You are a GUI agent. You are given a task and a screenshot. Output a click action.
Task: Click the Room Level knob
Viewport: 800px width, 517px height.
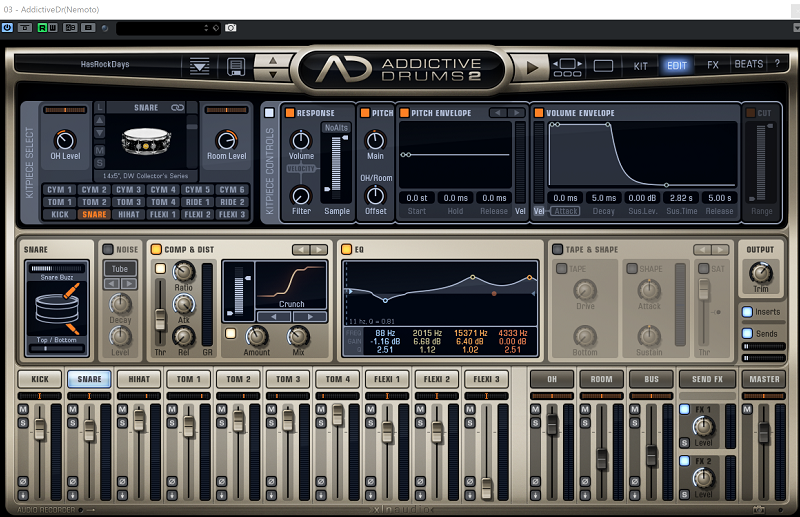pos(227,140)
